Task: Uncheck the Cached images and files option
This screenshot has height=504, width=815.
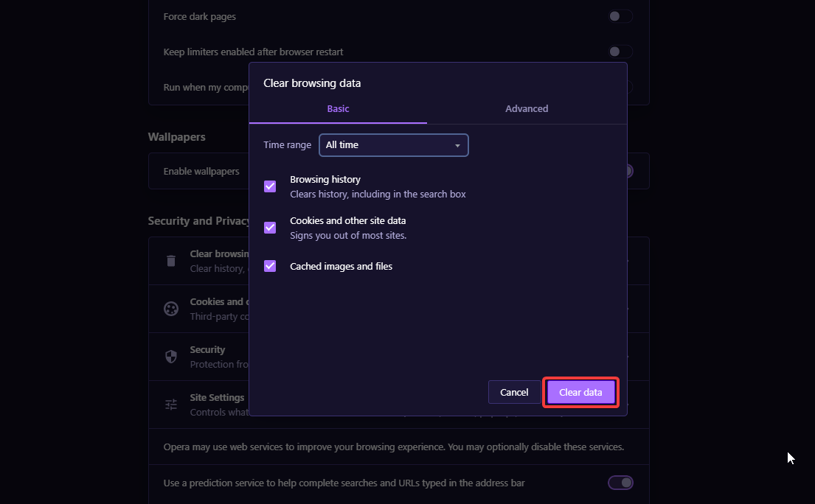Action: click(269, 266)
